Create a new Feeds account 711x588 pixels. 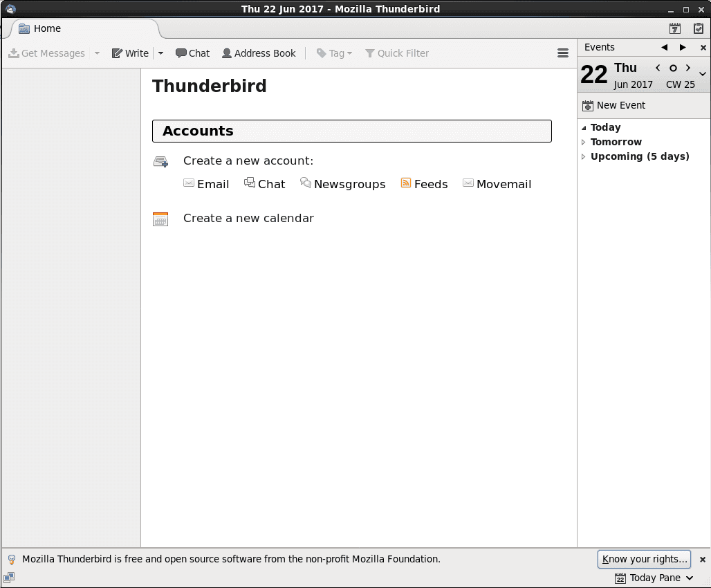click(424, 184)
